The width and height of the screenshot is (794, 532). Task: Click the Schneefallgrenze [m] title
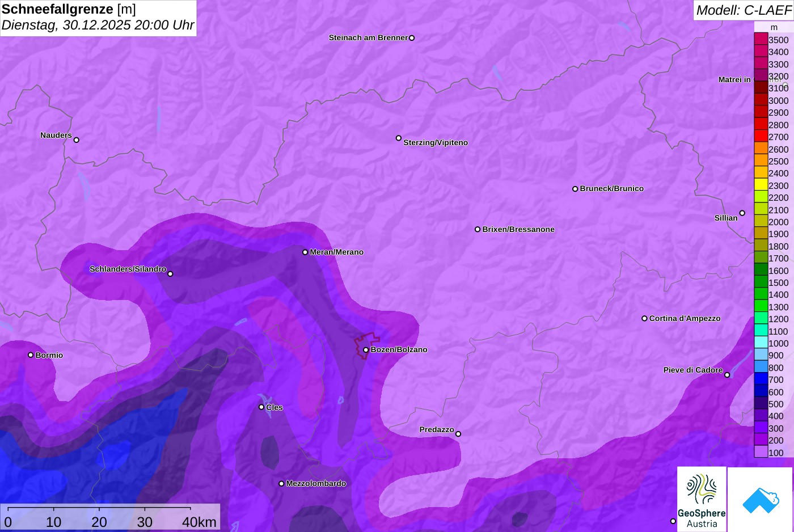[69, 9]
